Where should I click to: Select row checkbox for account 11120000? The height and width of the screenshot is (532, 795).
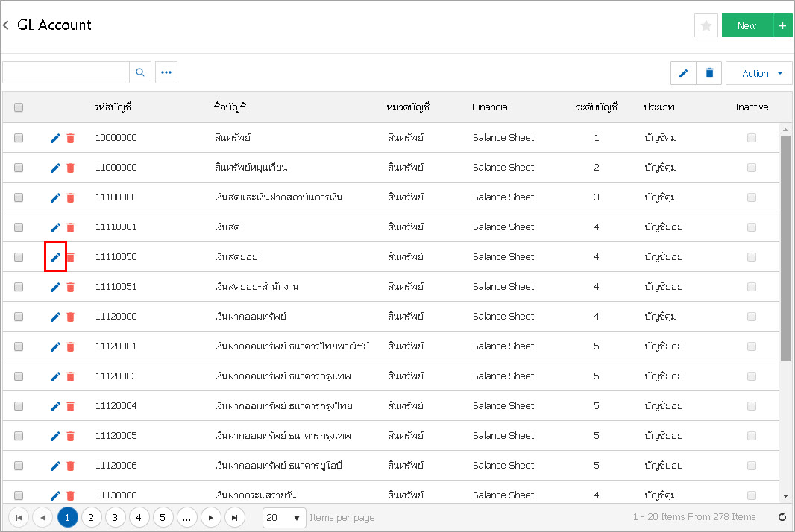click(x=19, y=317)
